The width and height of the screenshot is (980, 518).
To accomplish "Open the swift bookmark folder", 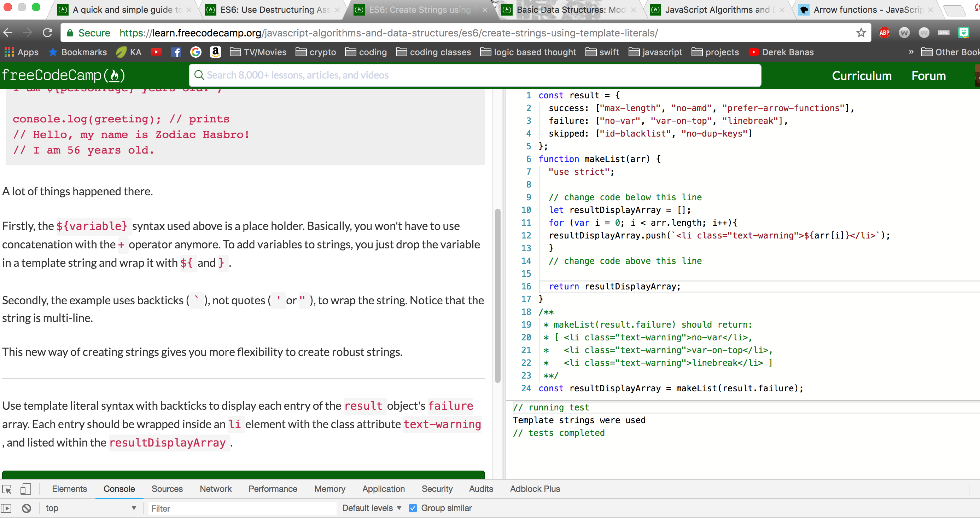I will pos(602,52).
